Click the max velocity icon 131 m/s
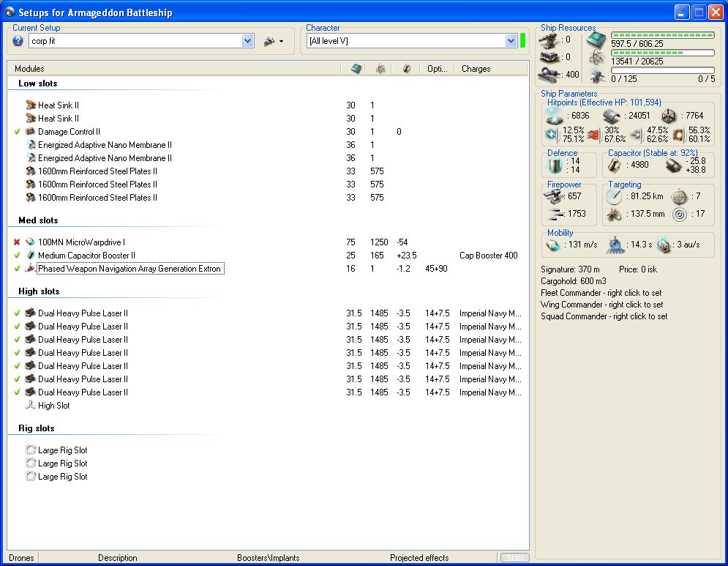 pyautogui.click(x=553, y=245)
